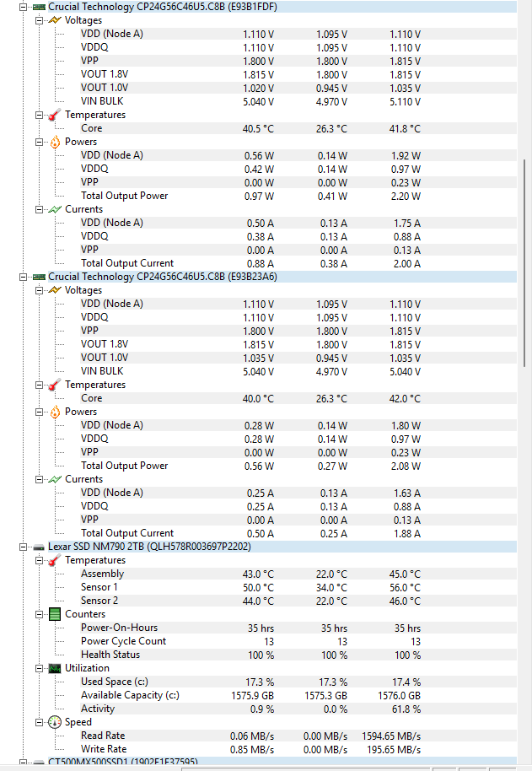Collapse Temperatures under Crucial E93B23A6
The width and height of the screenshot is (532, 771).
click(x=39, y=385)
